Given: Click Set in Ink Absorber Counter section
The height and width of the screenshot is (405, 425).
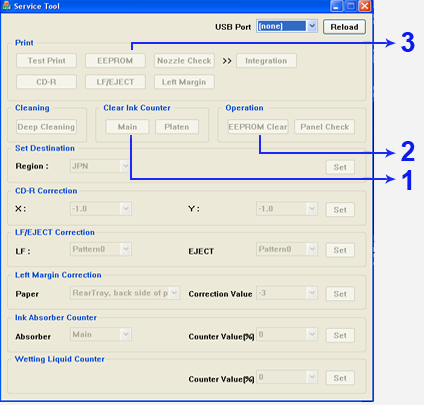Looking at the screenshot, I should click(340, 336).
